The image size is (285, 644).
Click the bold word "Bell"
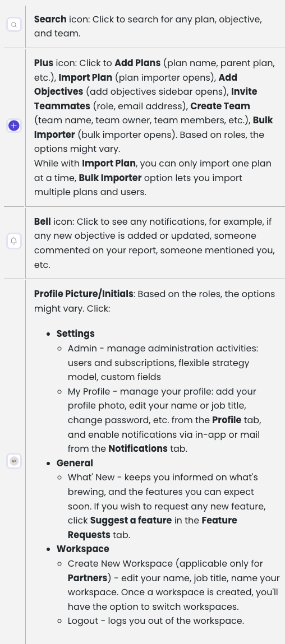(43, 222)
